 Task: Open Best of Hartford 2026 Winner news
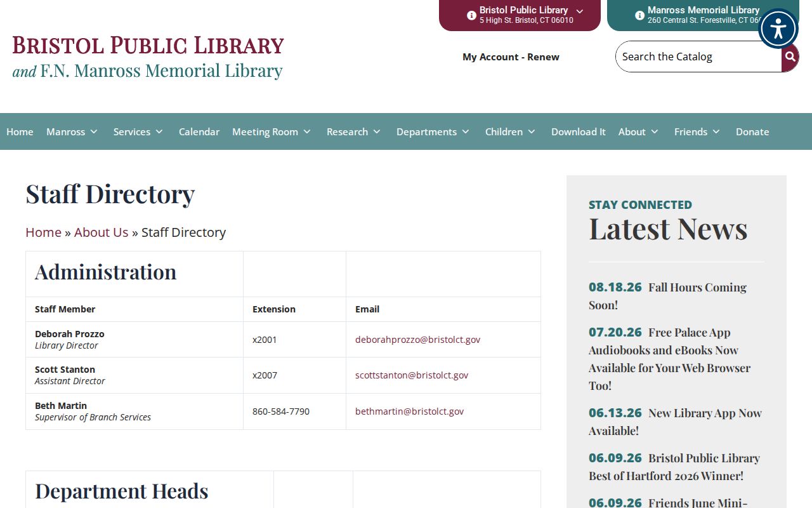coord(674,467)
